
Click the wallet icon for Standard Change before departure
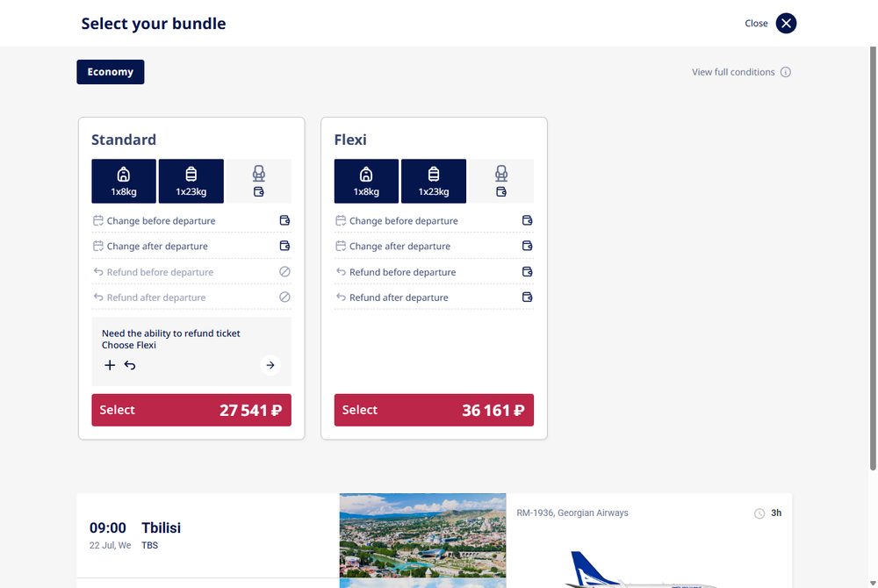284,220
